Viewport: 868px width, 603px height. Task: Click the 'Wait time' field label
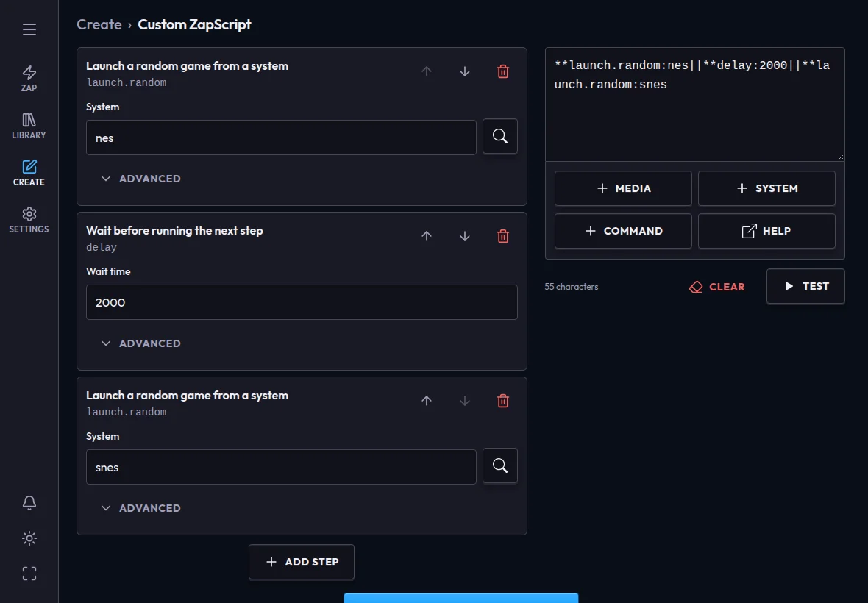[109, 271]
